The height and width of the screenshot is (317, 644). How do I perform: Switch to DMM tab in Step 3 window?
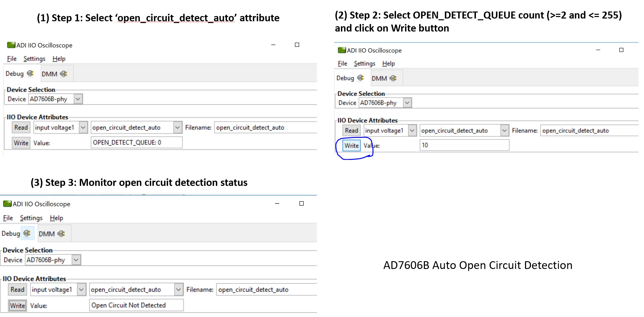coord(55,234)
